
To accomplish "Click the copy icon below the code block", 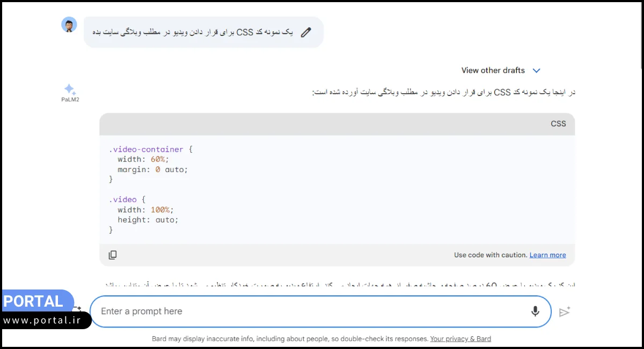I will 113,254.
